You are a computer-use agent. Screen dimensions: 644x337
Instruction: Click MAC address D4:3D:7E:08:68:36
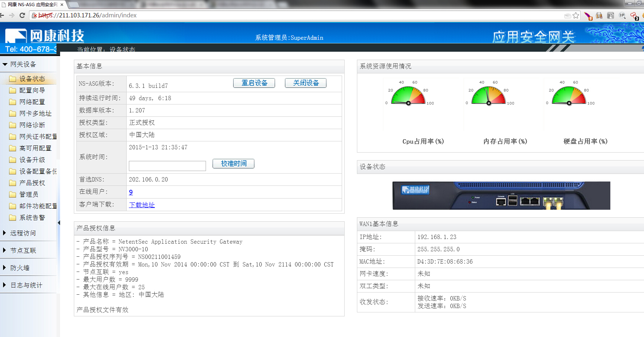(x=445, y=262)
